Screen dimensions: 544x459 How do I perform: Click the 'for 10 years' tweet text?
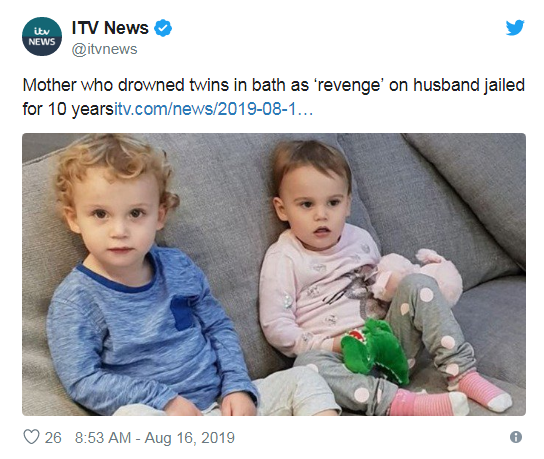click(68, 109)
